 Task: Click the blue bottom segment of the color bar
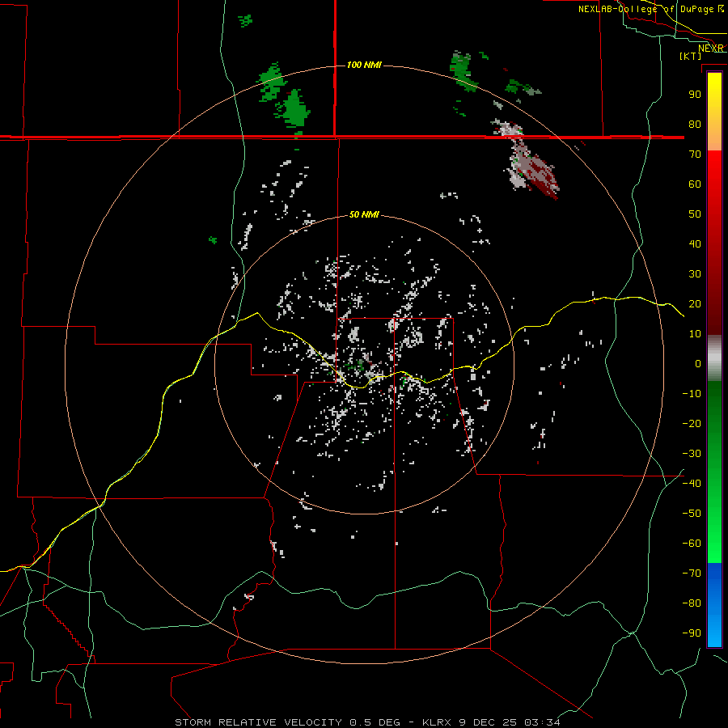pos(714,605)
